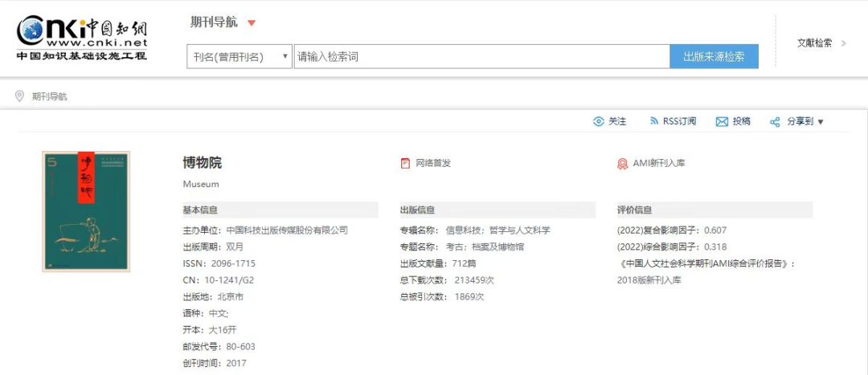Image resolution: width=868 pixels, height=375 pixels.
Task: Click 中国人文社会科学期刊AMI综合评价报告 text
Action: tap(706, 263)
